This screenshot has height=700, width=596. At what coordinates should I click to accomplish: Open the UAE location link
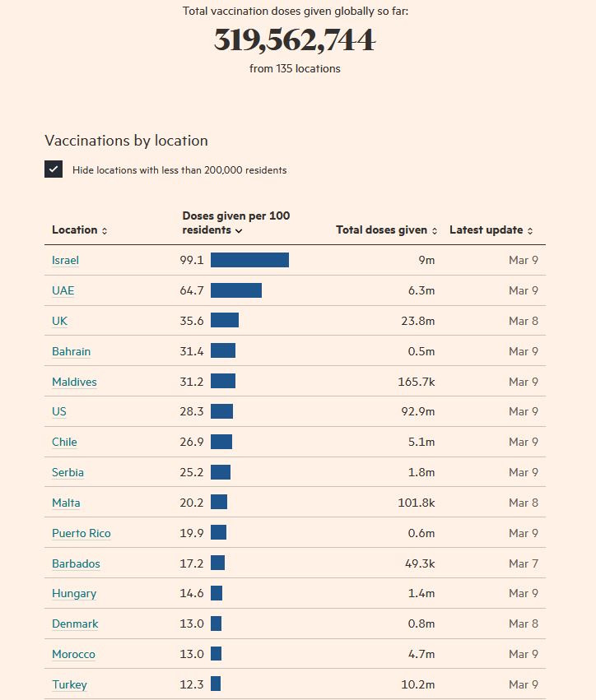coord(63,290)
